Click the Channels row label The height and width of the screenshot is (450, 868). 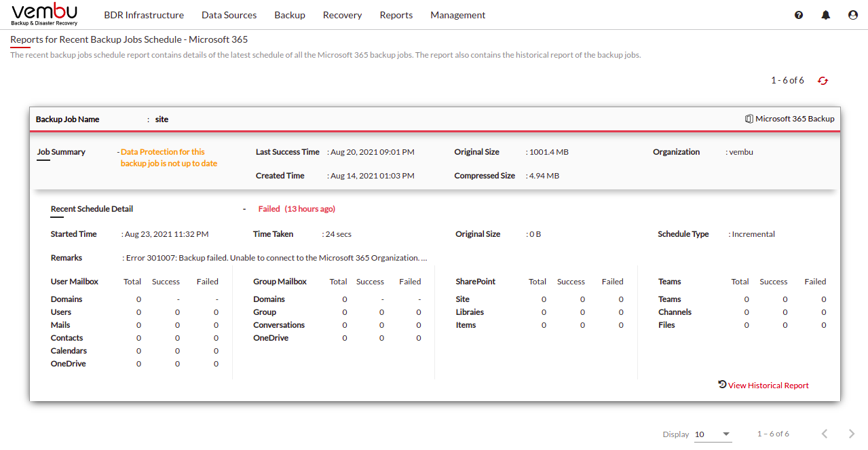[x=675, y=312]
